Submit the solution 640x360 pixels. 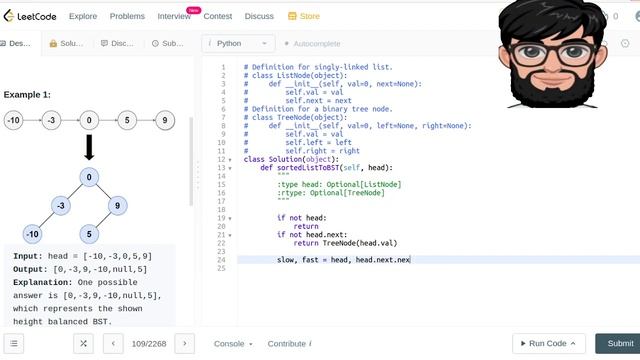coord(618,344)
